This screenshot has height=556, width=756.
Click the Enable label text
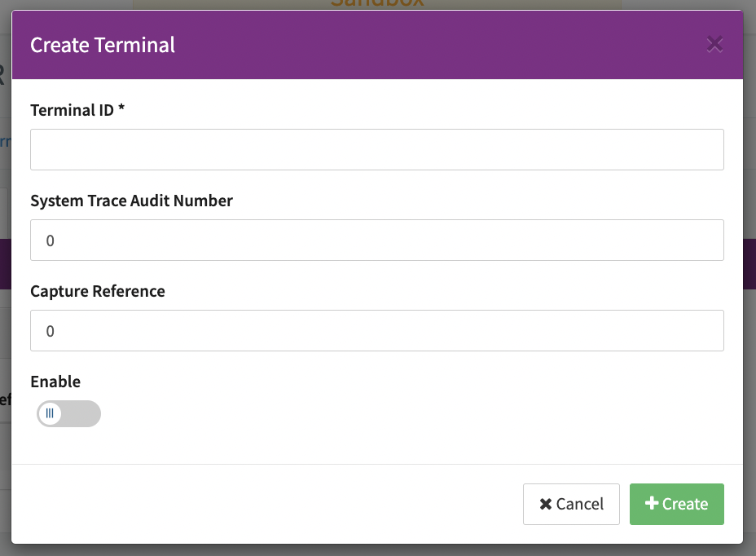55,382
